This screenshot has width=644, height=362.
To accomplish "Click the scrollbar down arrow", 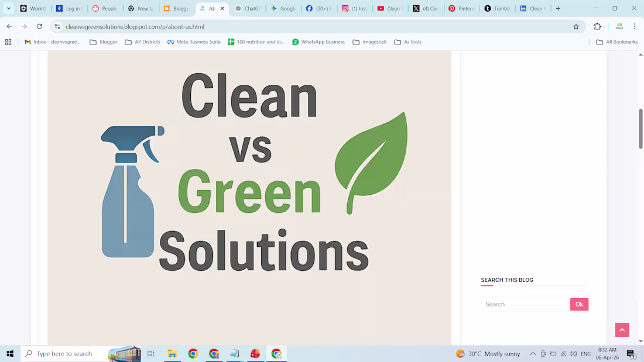I will [640, 341].
